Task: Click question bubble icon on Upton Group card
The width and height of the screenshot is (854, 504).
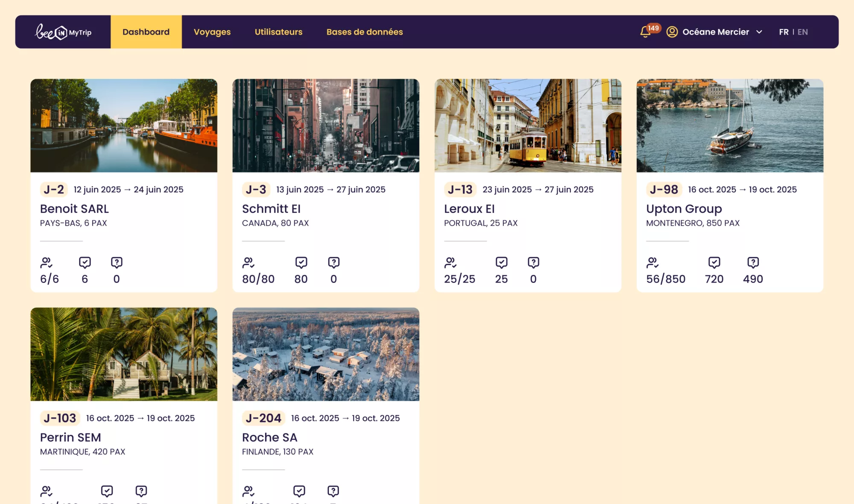Action: pyautogui.click(x=753, y=262)
